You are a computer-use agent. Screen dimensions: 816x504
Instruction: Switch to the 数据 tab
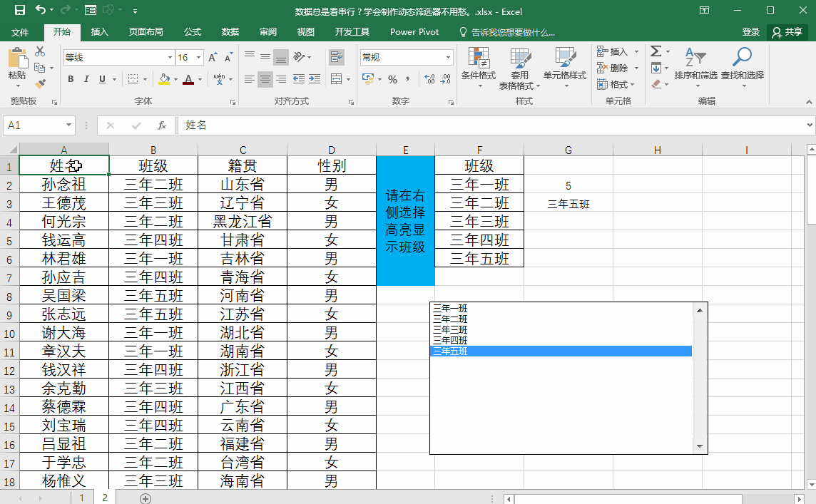tap(230, 32)
